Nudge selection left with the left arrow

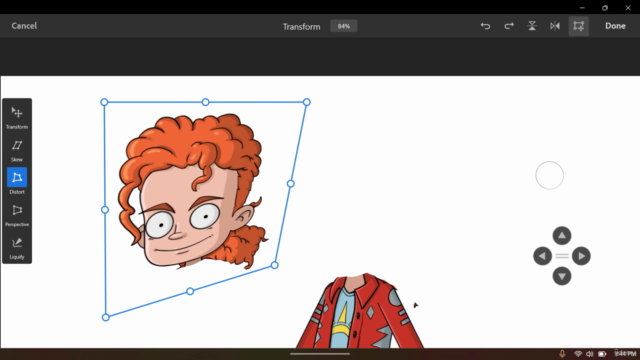(x=542, y=256)
